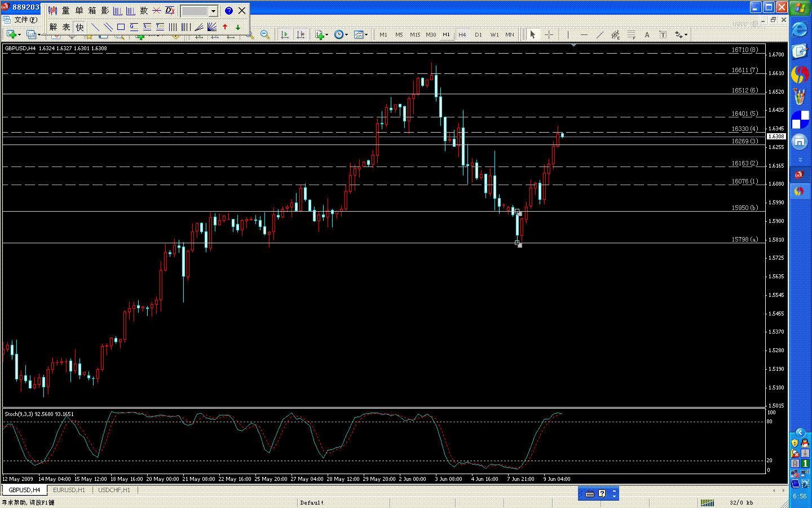Select the single trend line tool
The height and width of the screenshot is (508, 812).
click(95, 27)
